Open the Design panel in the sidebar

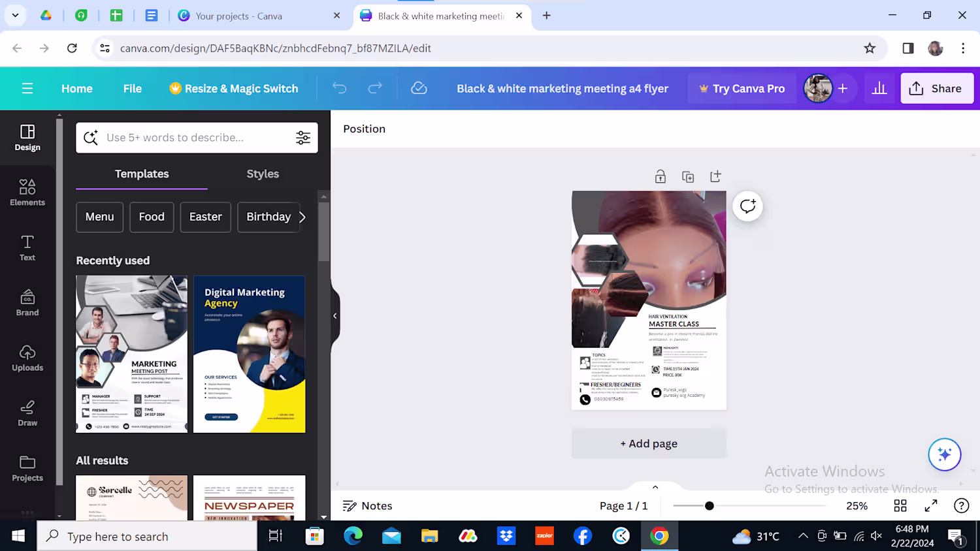[27, 138]
